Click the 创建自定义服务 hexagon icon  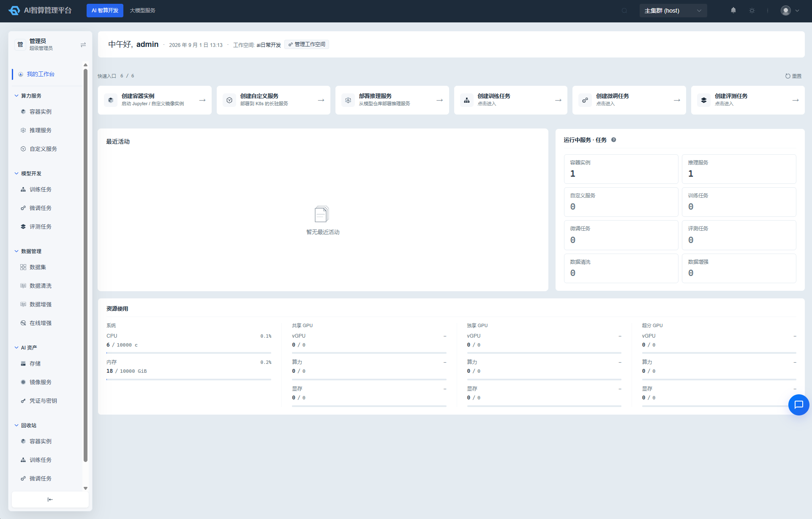229,100
